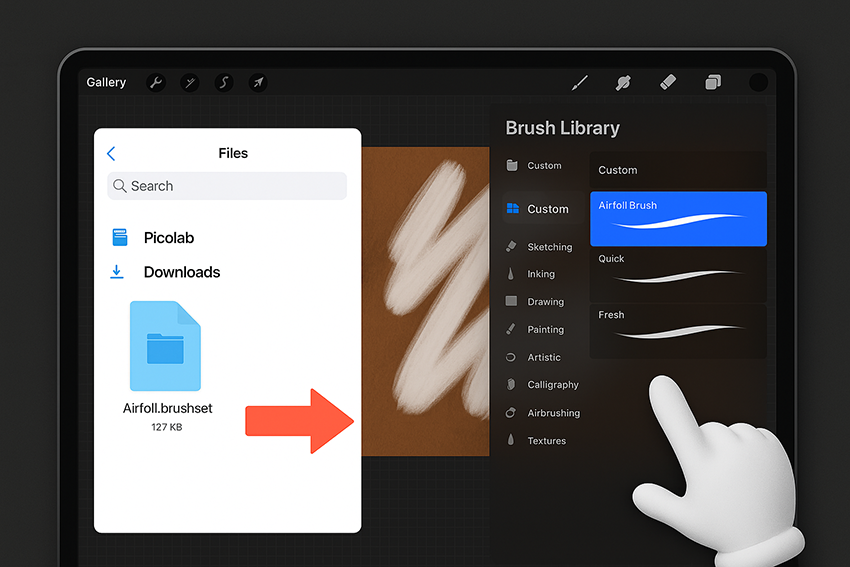Click the Inking droplet icon
The image size is (850, 567).
(x=511, y=274)
